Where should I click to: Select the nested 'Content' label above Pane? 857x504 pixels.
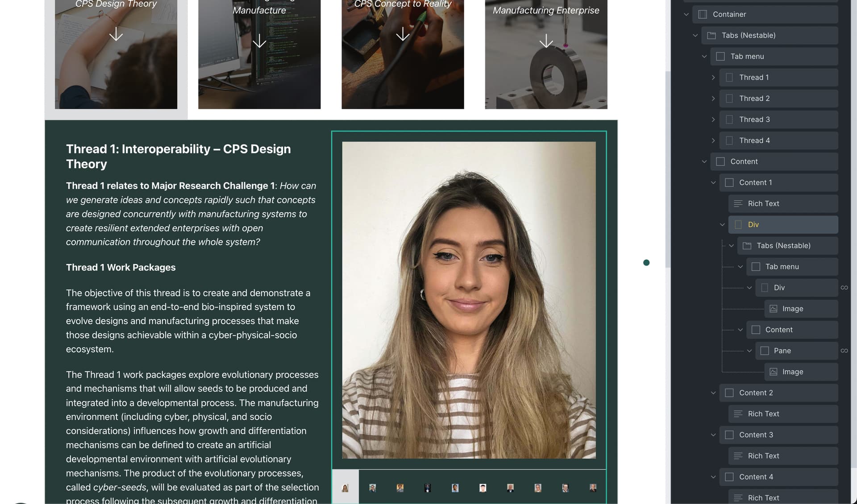point(779,330)
